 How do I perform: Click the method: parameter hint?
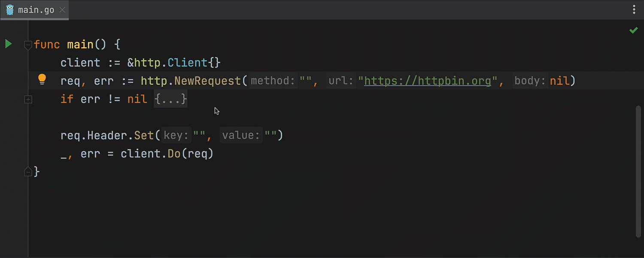click(x=273, y=81)
